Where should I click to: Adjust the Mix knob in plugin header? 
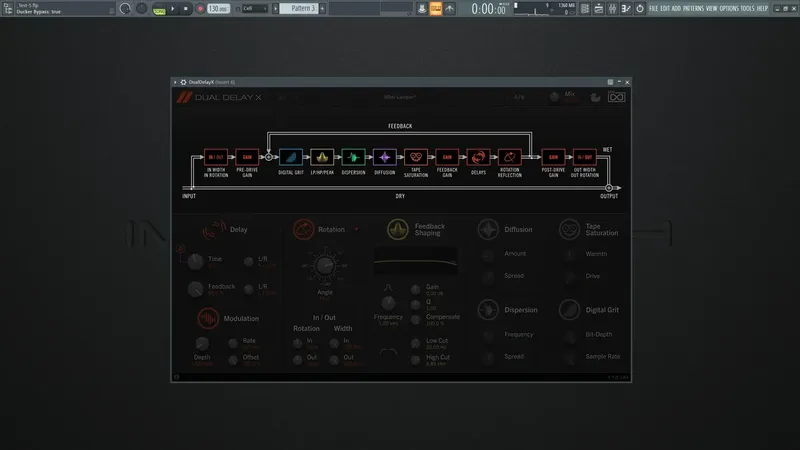[554, 97]
